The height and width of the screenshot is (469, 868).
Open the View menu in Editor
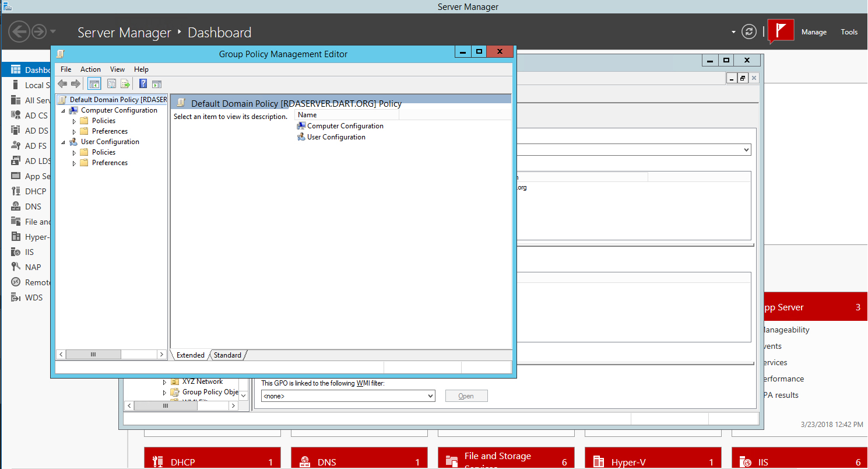(117, 69)
